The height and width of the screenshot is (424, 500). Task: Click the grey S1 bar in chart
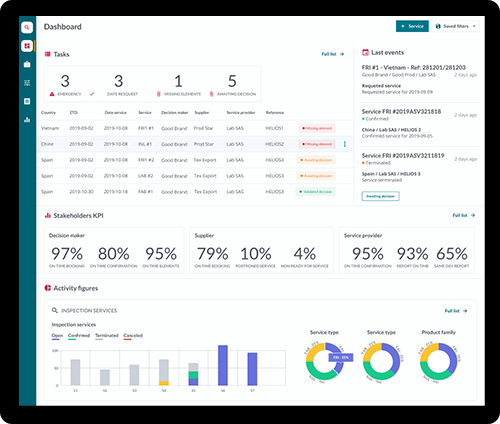(75, 372)
